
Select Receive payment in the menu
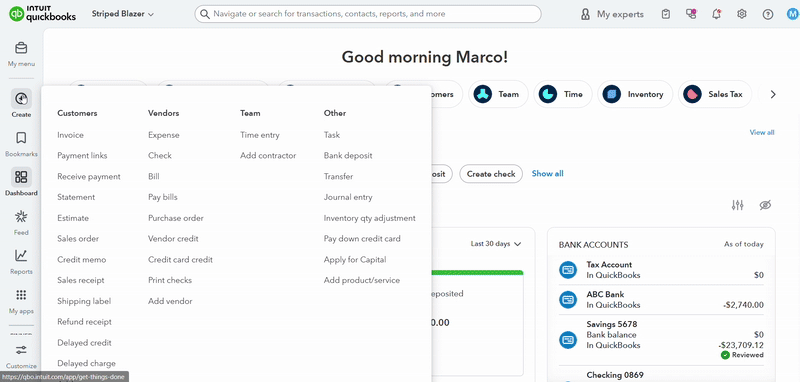pos(89,176)
